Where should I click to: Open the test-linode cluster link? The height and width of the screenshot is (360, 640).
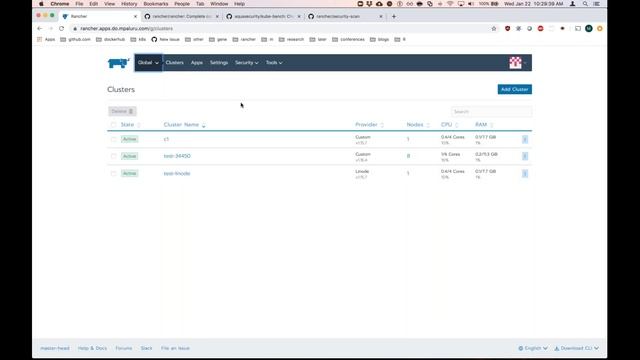177,173
